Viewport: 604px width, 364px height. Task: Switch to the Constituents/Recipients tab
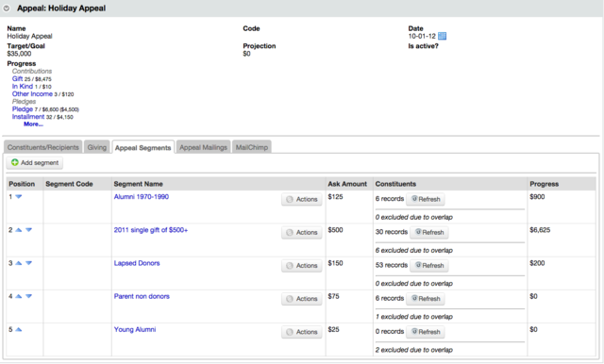(42, 147)
